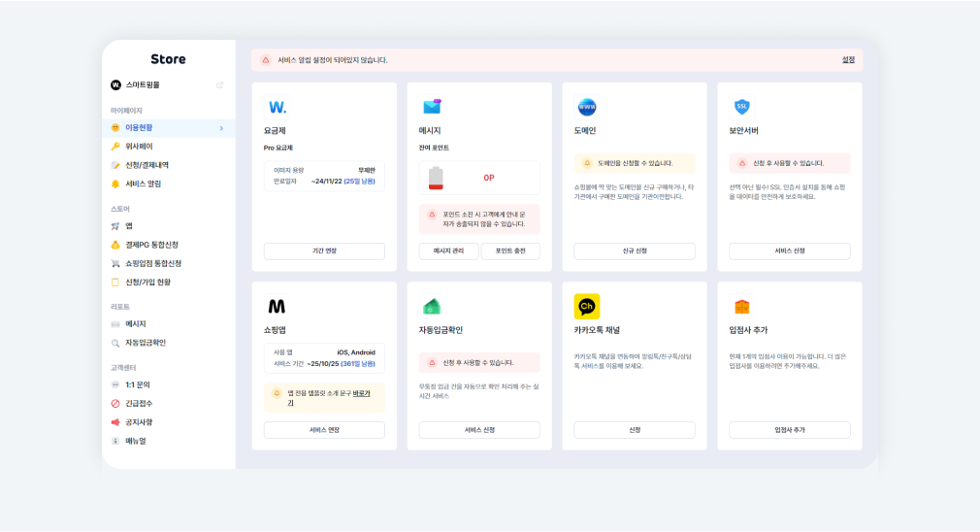Image resolution: width=980 pixels, height=532 pixels.
Task: Click the 기간 연장 button
Action: click(x=324, y=250)
